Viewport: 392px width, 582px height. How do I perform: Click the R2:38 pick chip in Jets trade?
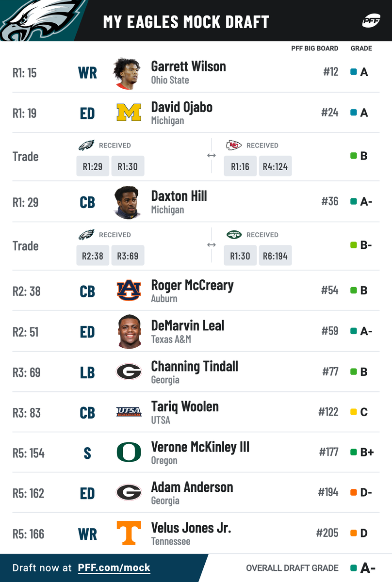(x=93, y=256)
